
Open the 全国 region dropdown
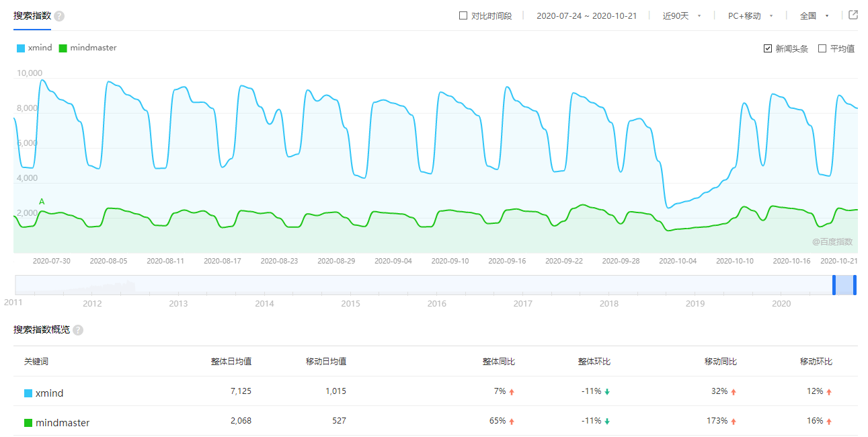pyautogui.click(x=814, y=15)
